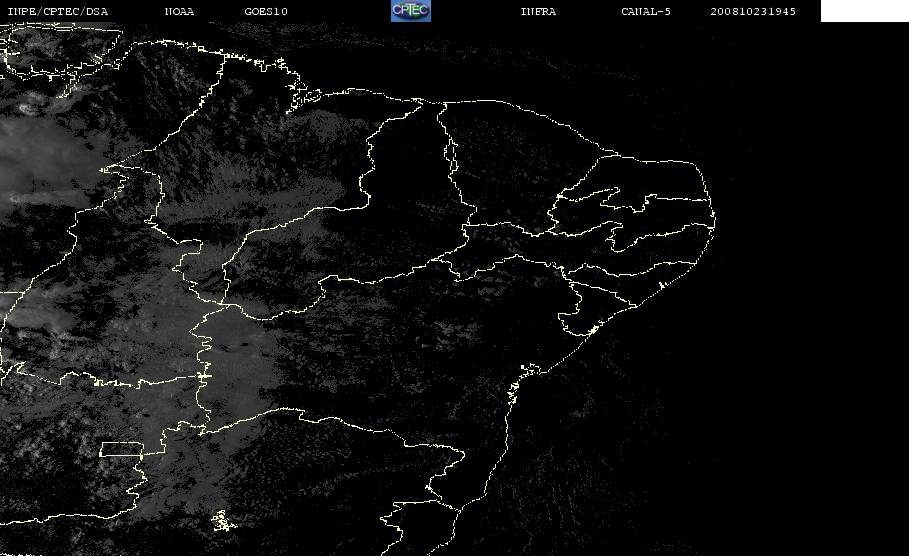Click the blank white box beside the timestamp
Image resolution: width=909 pixels, height=556 pixels.
tap(864, 10)
